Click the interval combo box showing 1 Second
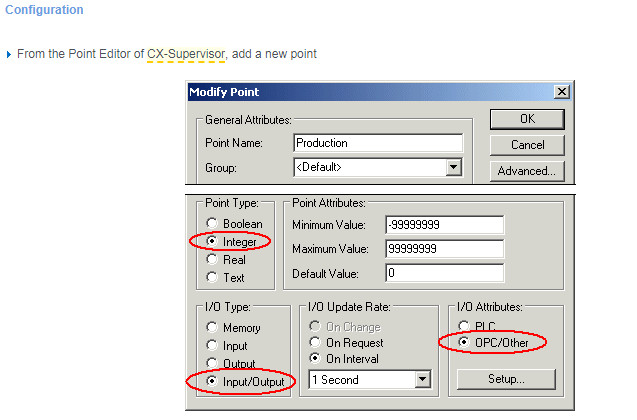 tap(370, 379)
